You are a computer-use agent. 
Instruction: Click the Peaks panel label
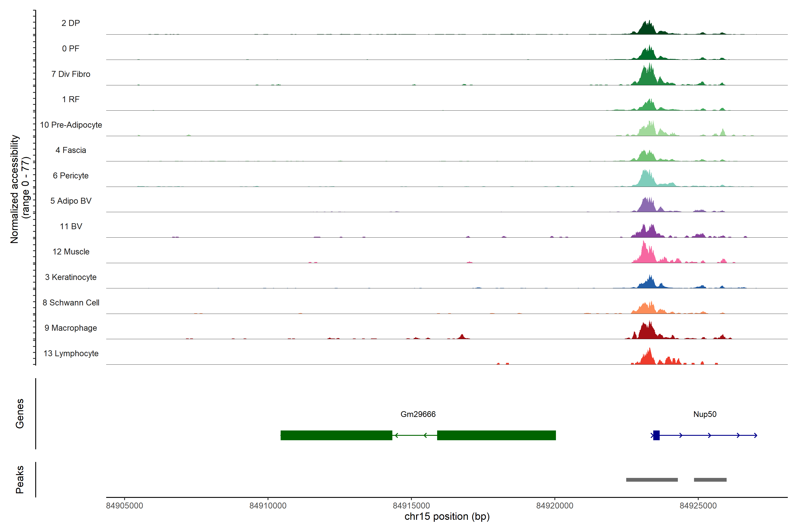click(20, 479)
